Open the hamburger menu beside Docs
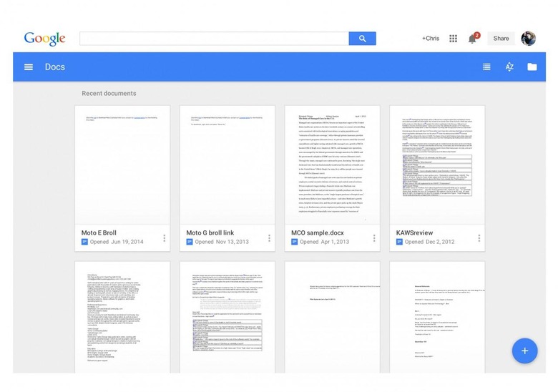 pos(29,67)
